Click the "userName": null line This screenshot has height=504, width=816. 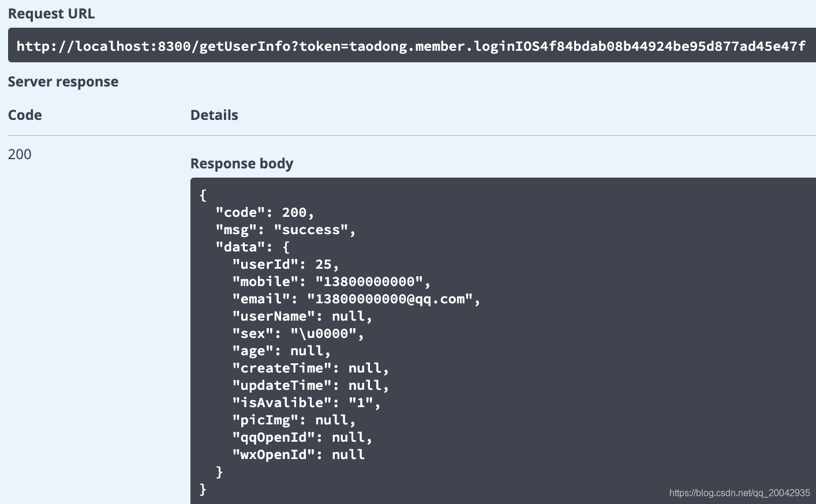[302, 316]
